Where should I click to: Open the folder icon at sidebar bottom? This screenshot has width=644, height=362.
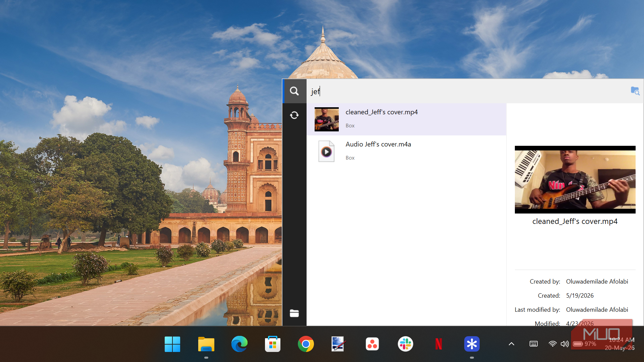click(294, 313)
